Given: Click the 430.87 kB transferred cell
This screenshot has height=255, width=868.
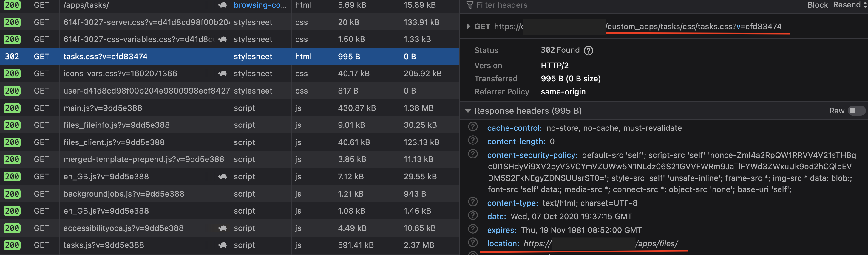Looking at the screenshot, I should (356, 108).
